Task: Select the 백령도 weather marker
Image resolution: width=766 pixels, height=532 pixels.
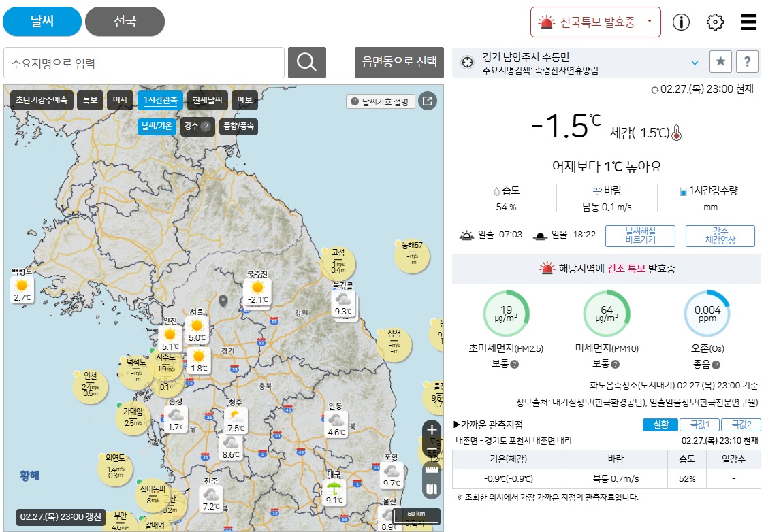Action: click(x=22, y=289)
